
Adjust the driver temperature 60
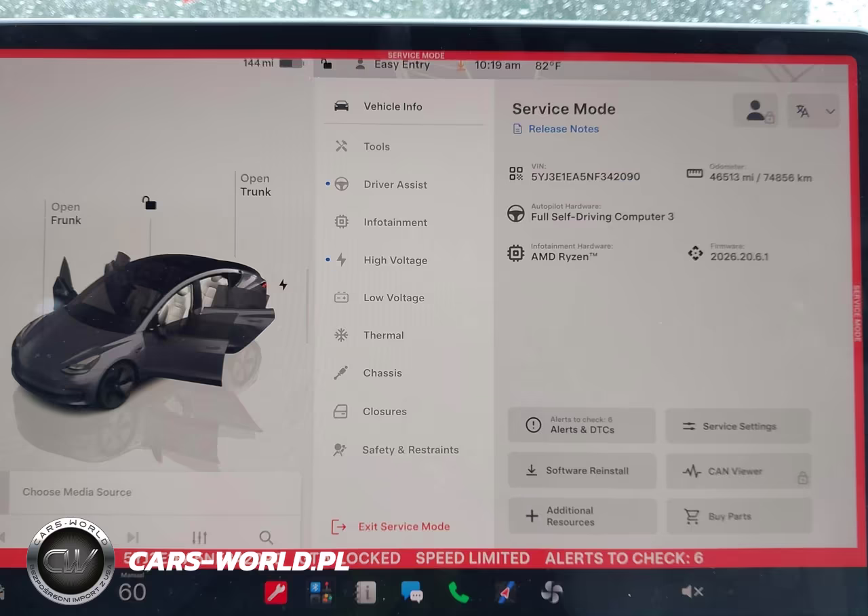tap(132, 592)
